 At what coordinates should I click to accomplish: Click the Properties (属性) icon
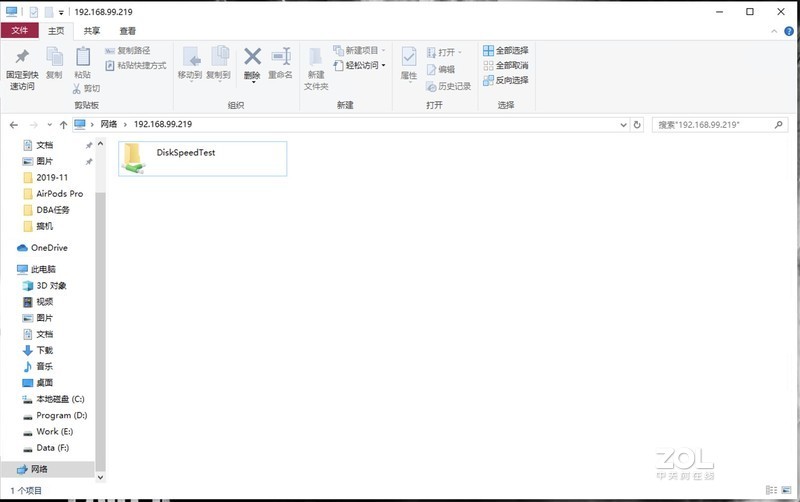(409, 57)
